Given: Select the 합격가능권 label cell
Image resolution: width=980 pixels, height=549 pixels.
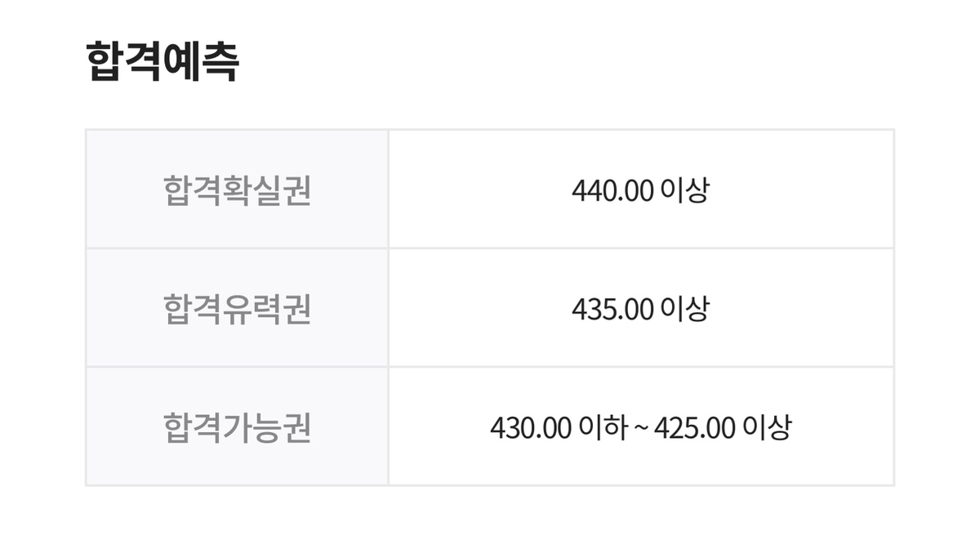Looking at the screenshot, I should 237,427.
